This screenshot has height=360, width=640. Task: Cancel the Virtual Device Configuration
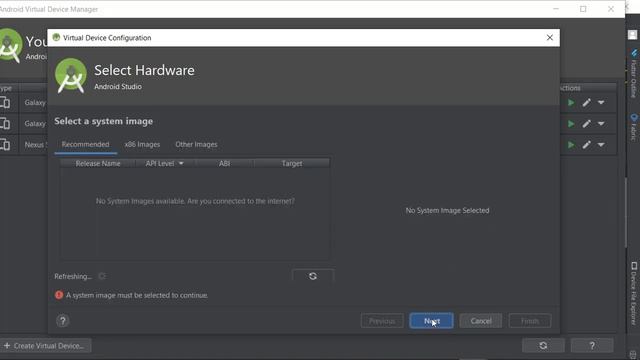pos(481,321)
